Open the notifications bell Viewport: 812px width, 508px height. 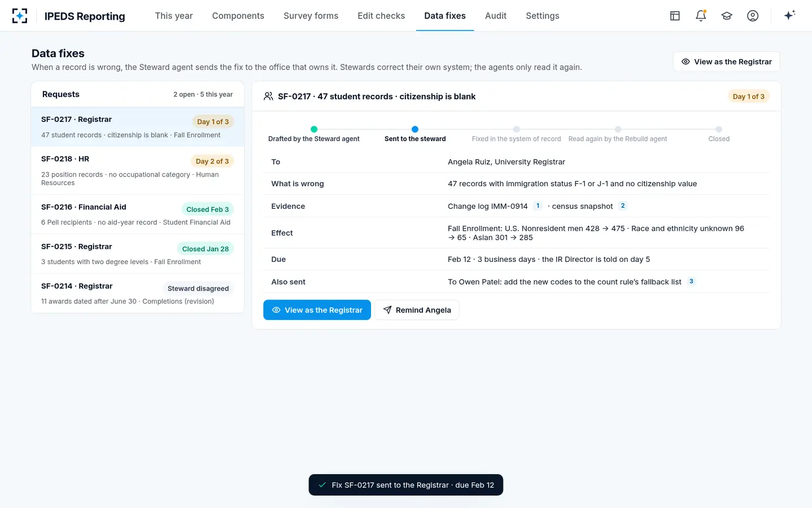coord(701,16)
